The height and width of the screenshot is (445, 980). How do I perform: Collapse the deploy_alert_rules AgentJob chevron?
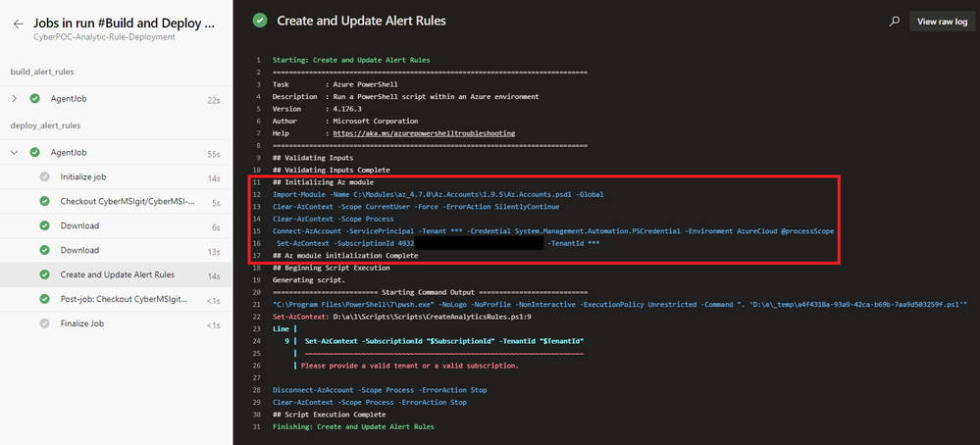pos(15,152)
